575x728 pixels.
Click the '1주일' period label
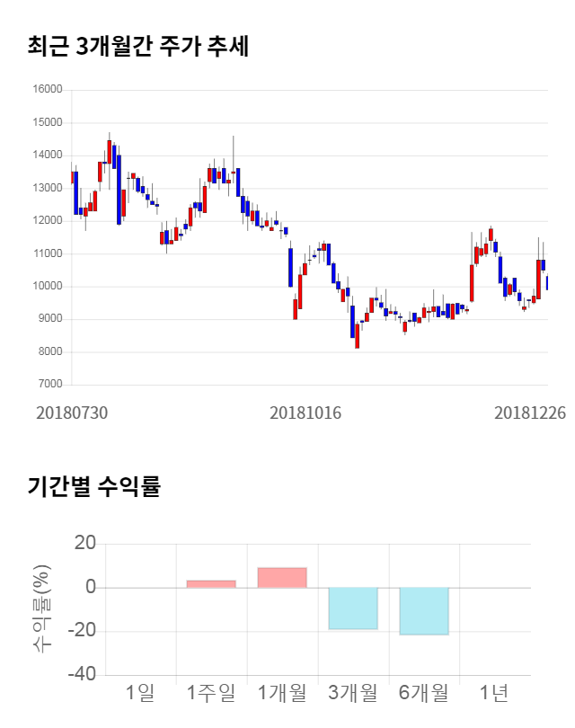(x=211, y=693)
